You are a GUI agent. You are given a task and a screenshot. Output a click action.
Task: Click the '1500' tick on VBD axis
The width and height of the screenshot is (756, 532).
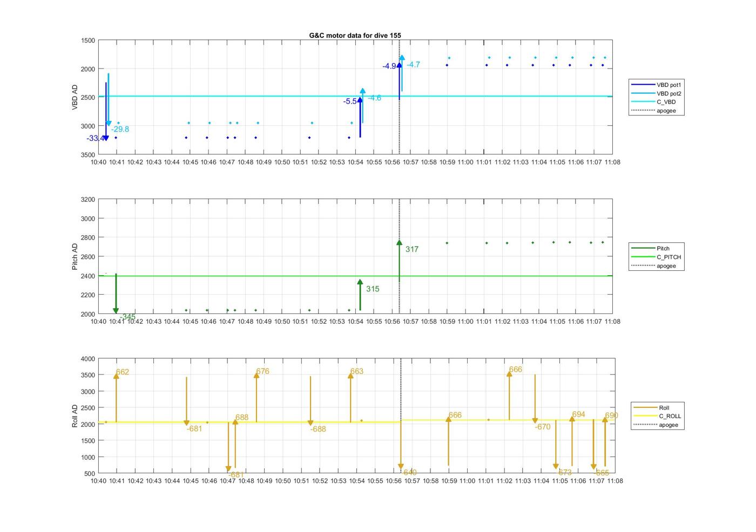coord(88,40)
